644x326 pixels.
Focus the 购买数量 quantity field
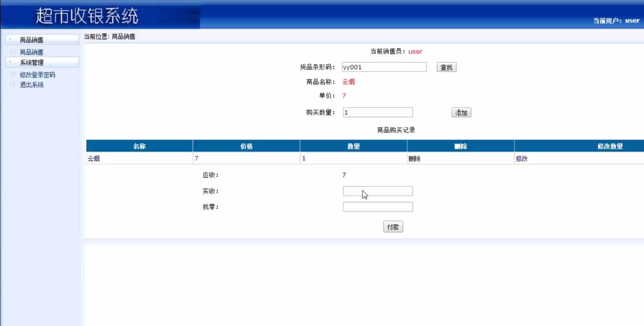(x=378, y=112)
